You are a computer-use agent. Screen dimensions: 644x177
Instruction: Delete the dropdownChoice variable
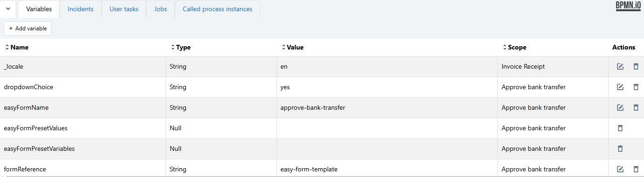(636, 87)
